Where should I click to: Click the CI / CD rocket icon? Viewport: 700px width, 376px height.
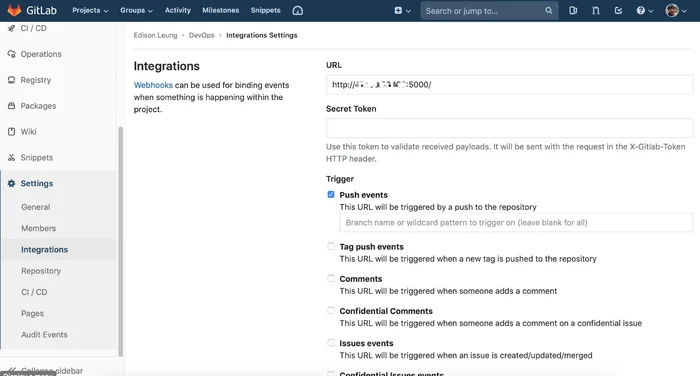(11, 28)
